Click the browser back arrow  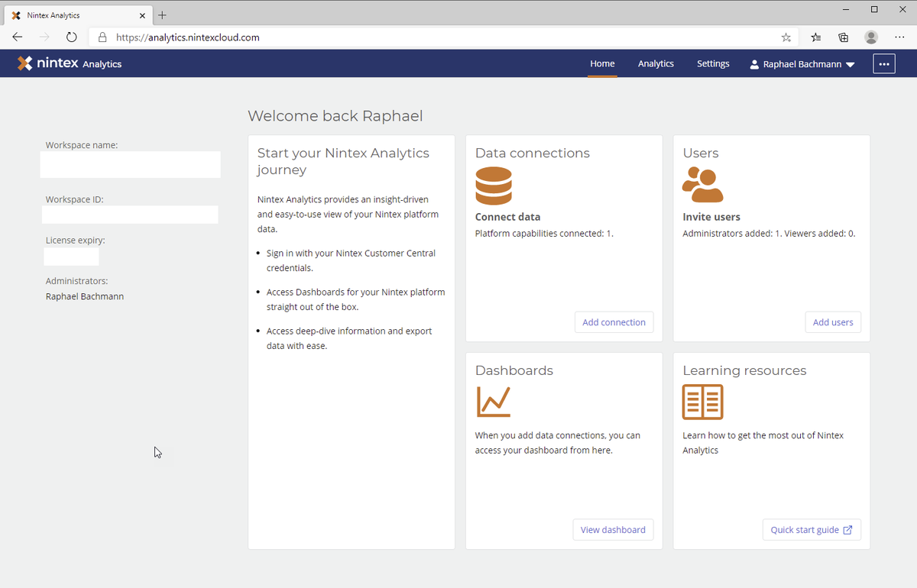click(x=18, y=37)
